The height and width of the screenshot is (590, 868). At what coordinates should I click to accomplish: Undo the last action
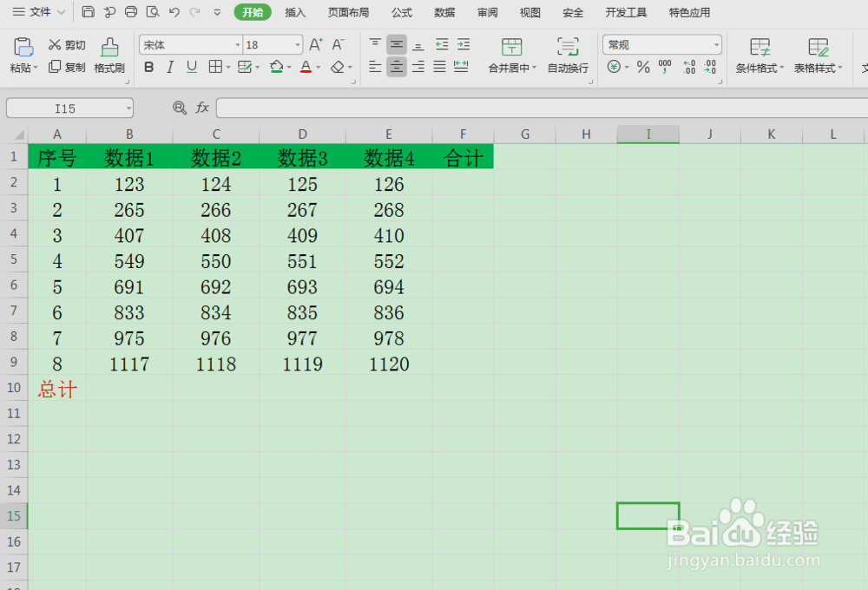(x=174, y=11)
